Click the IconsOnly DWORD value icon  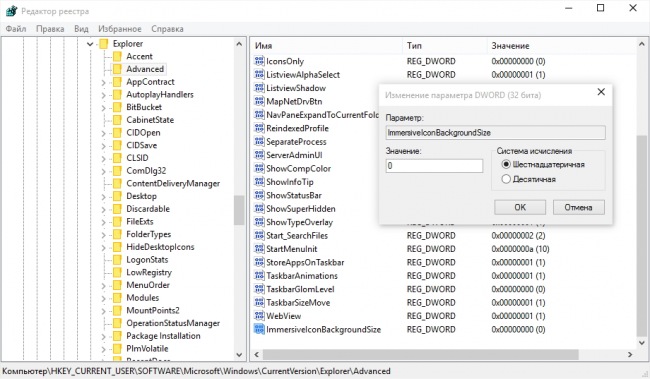click(x=259, y=61)
